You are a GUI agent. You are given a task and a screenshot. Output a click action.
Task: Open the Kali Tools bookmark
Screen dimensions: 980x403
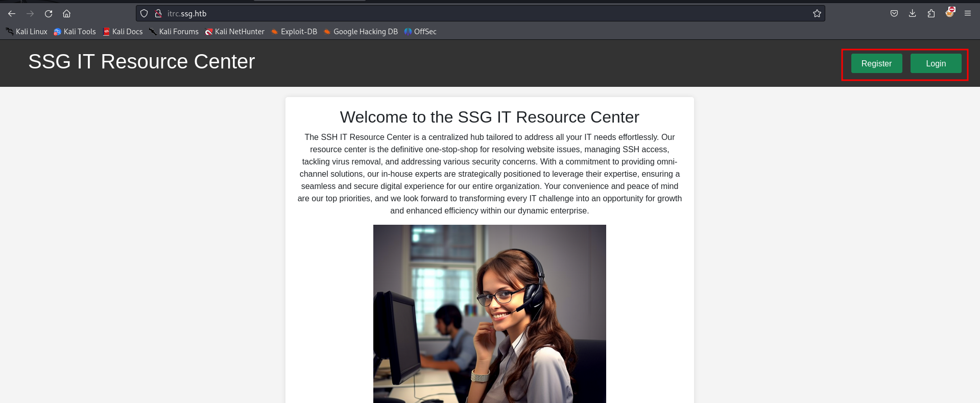[x=75, y=32]
